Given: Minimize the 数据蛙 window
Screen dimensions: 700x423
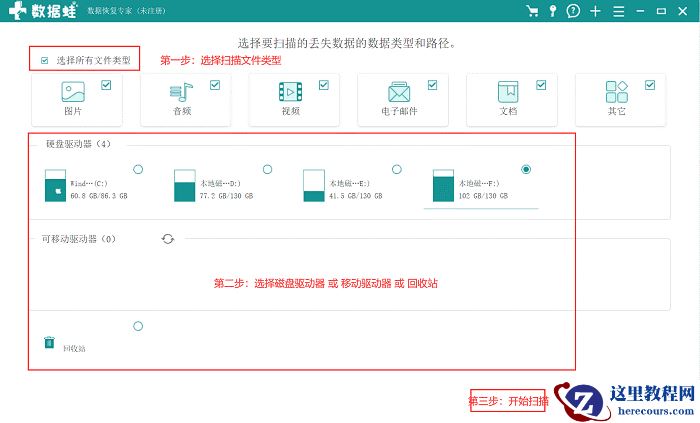Looking at the screenshot, I should point(640,11).
